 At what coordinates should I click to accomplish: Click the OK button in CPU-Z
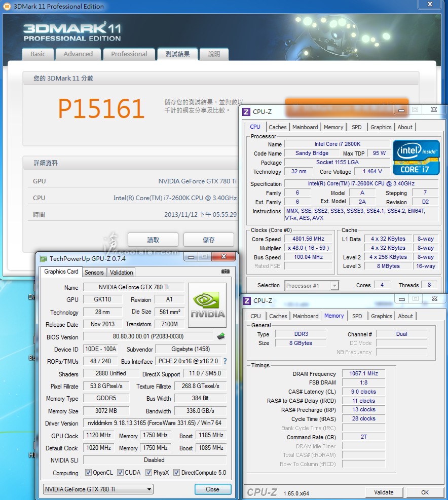425,492
